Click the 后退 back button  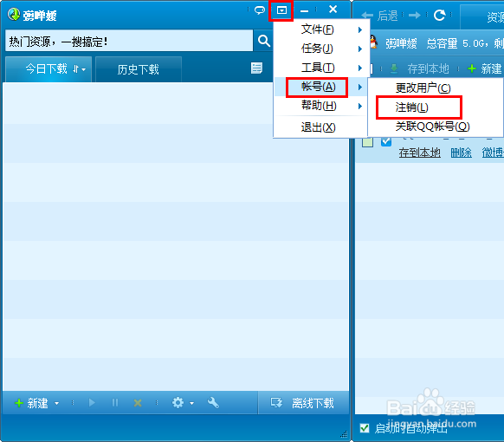(379, 15)
